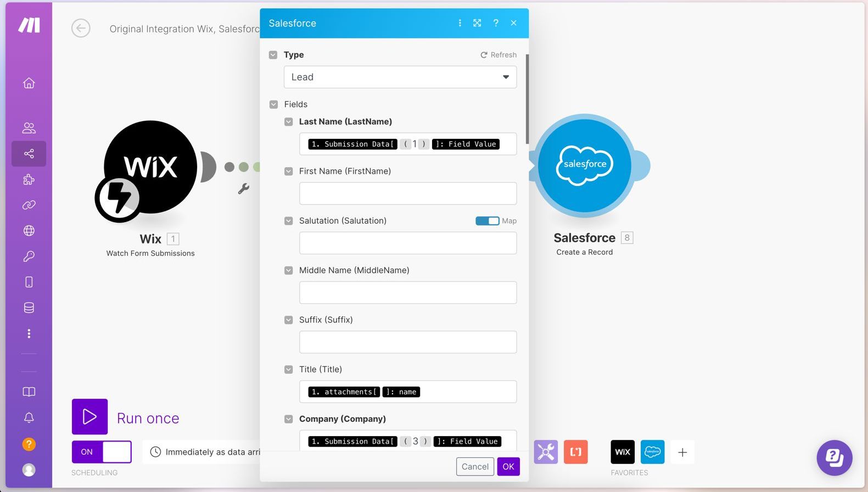
Task: Click the Wix module number 1 badge
Action: coord(173,239)
